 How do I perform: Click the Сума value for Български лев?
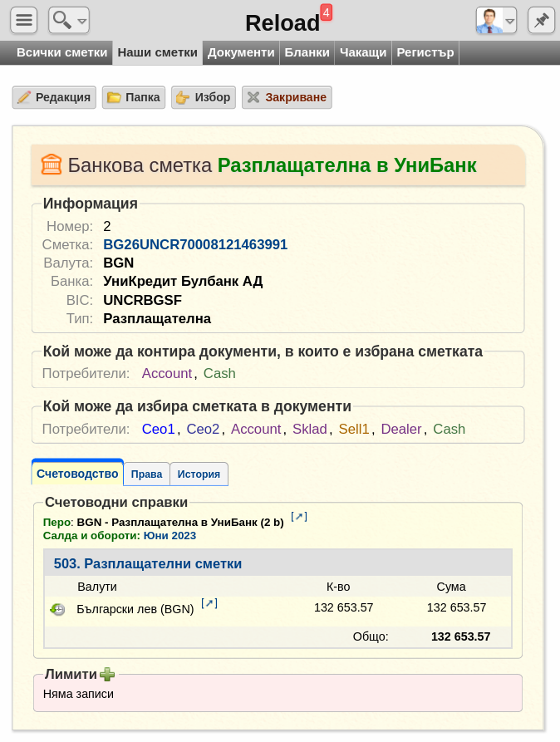pyautogui.click(x=456, y=607)
